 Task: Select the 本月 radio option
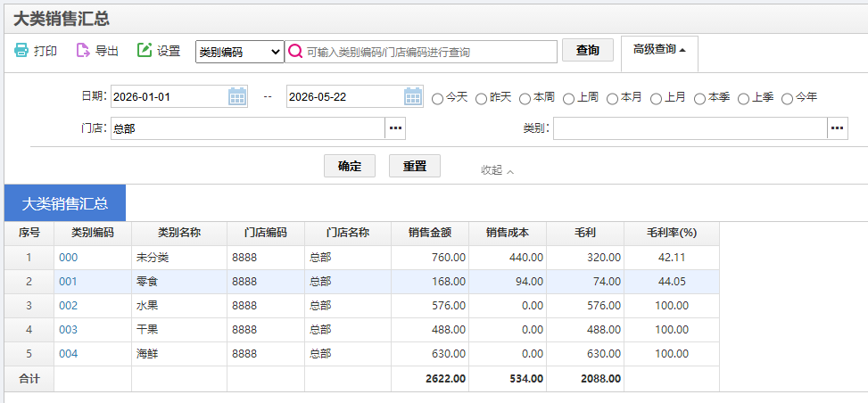[612, 99]
